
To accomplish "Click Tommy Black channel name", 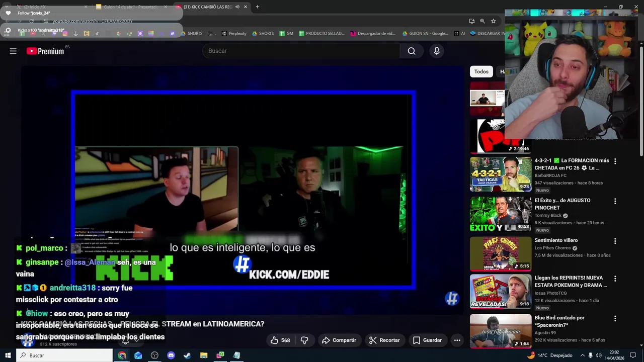I will (x=548, y=216).
